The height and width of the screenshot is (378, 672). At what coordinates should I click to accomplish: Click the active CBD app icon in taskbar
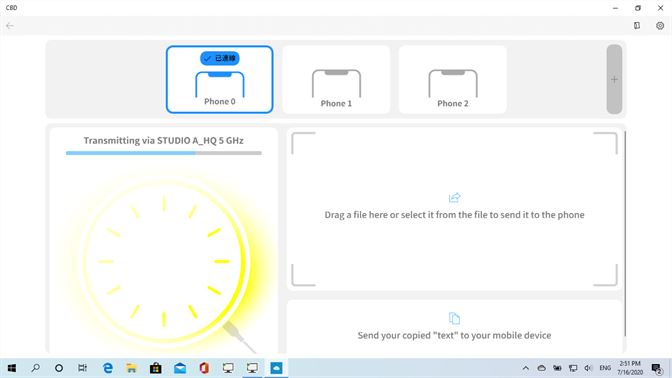[x=276, y=368]
